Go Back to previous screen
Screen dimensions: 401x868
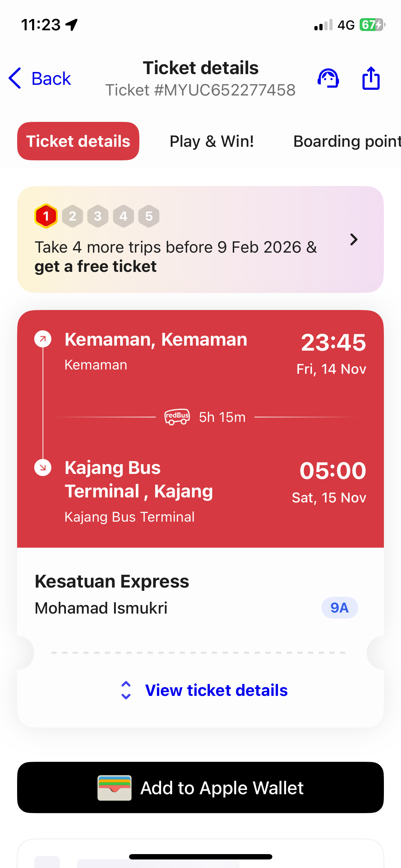(51, 78)
